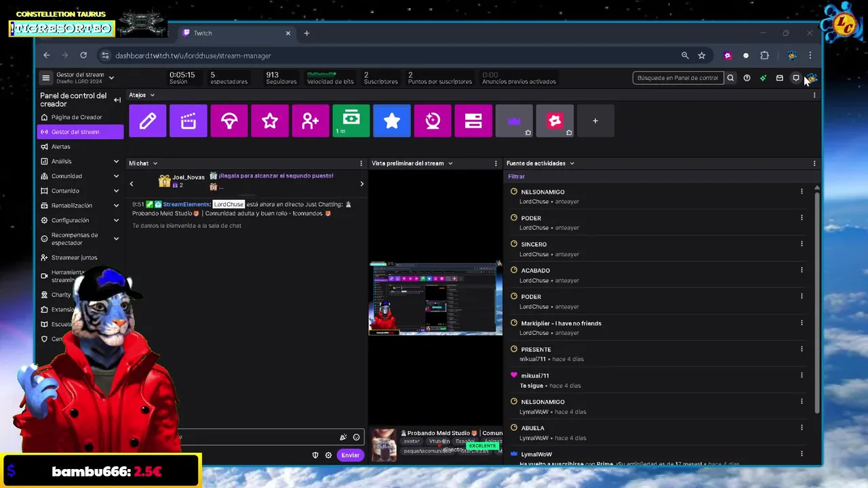Open the hamburger menu beside Gestor del stream
Screen dimensions: 868x488
(x=45, y=78)
